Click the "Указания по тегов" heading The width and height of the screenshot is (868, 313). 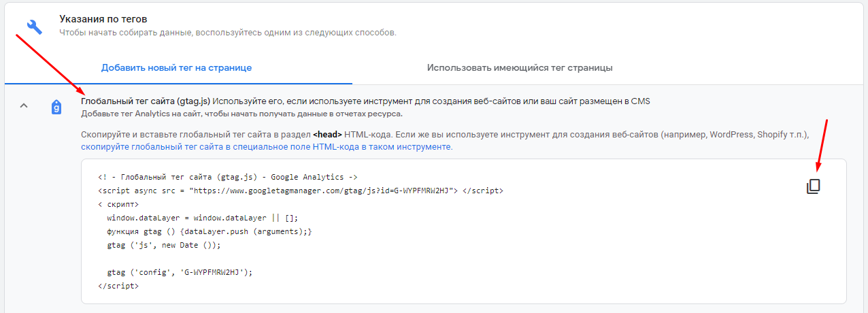103,20
